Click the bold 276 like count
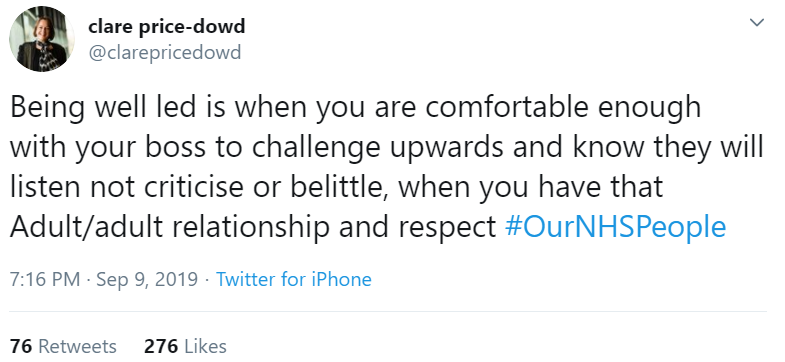This screenshot has height=362, width=785. pos(161,346)
